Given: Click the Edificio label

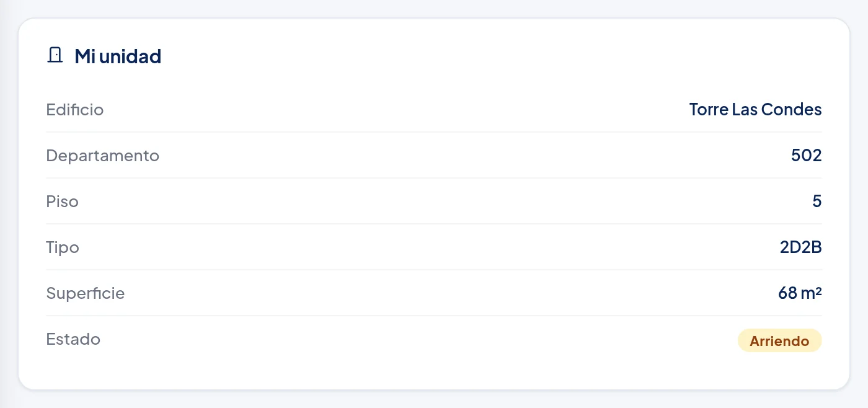Looking at the screenshot, I should [75, 110].
